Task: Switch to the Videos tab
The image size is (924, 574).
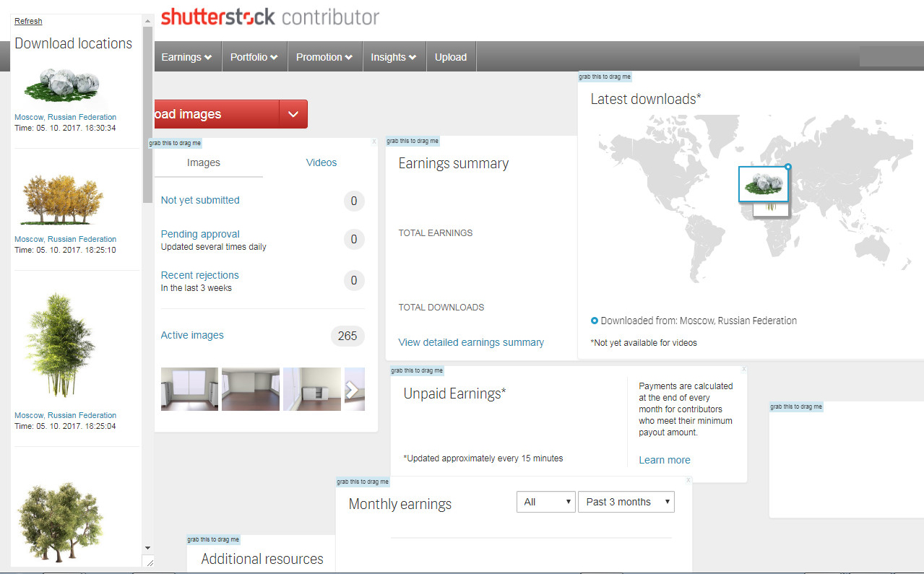Action: point(321,162)
